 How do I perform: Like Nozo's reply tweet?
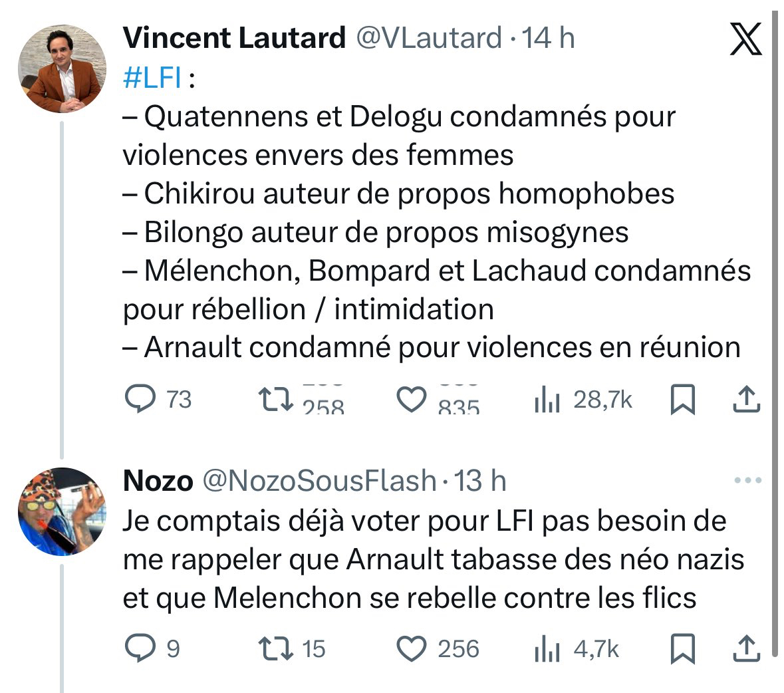tap(411, 649)
